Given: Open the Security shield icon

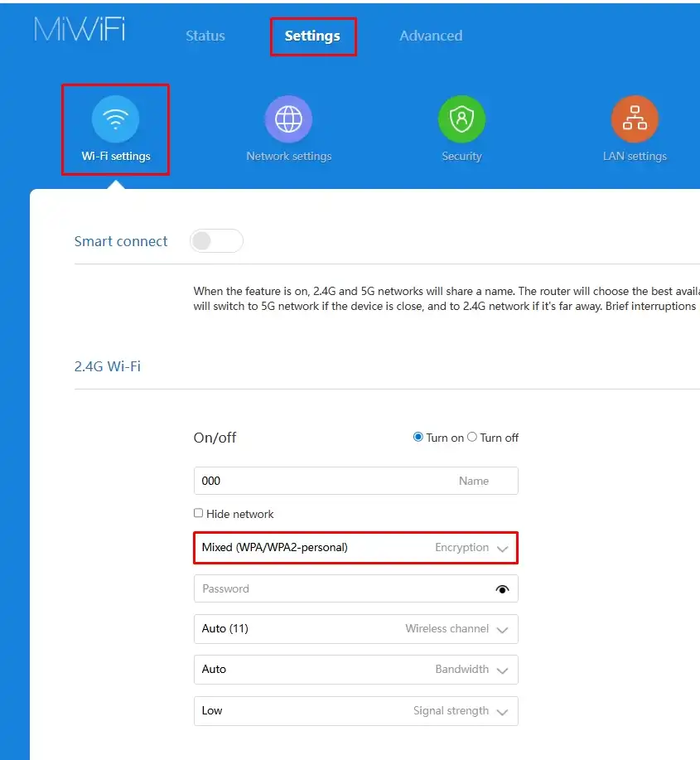Looking at the screenshot, I should [461, 119].
